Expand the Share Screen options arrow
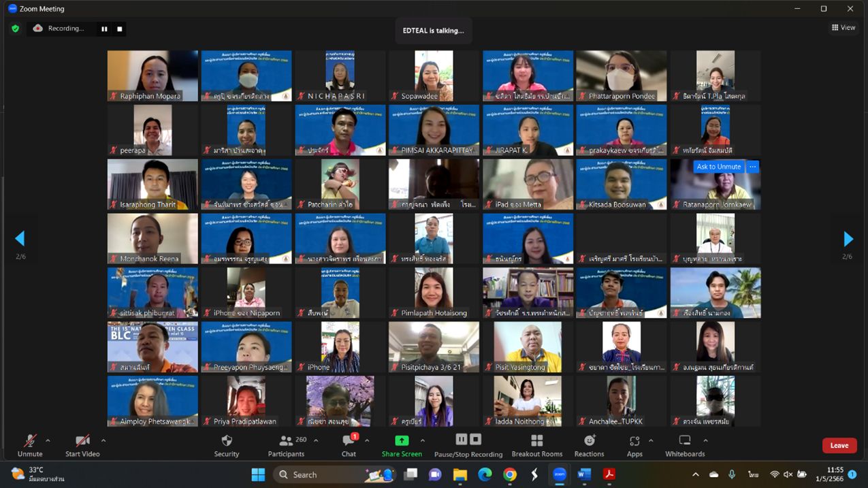 point(423,441)
